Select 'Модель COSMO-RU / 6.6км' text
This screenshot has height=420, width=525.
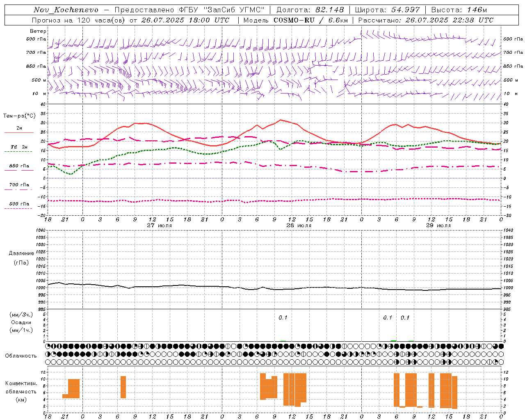(296, 20)
